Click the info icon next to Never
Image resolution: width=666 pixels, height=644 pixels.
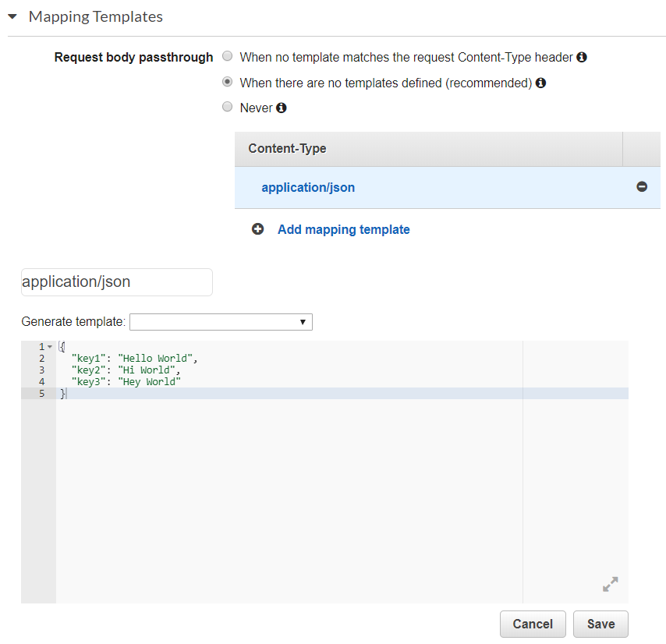click(x=281, y=108)
